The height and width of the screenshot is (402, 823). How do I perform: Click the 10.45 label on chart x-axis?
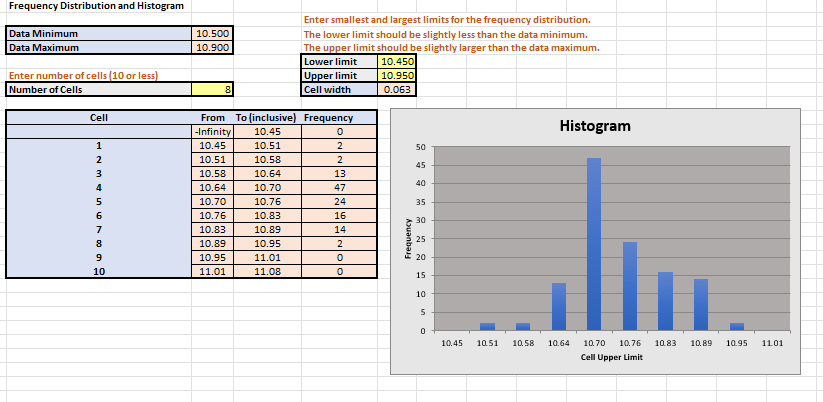point(451,343)
